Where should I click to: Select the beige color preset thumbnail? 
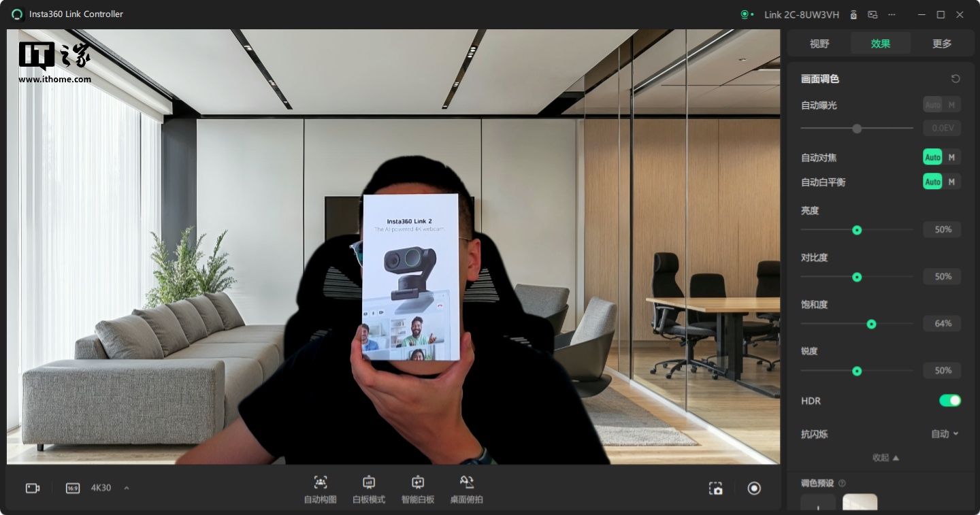tap(860, 503)
